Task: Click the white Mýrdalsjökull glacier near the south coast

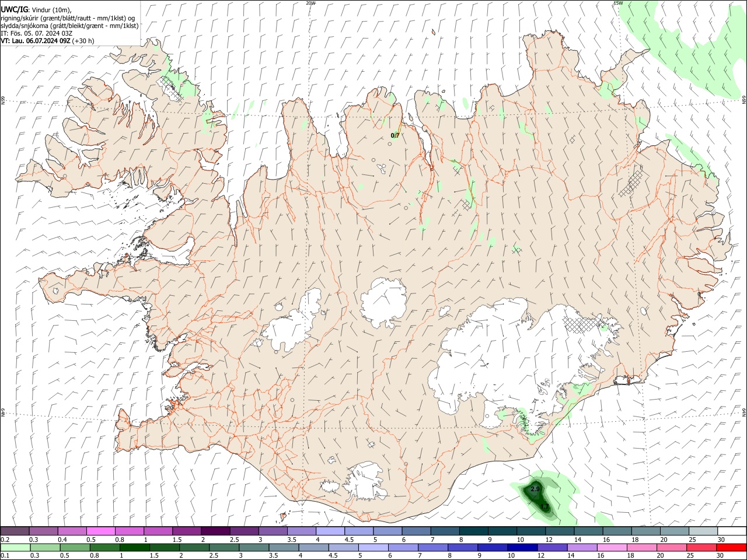Action: [366, 482]
